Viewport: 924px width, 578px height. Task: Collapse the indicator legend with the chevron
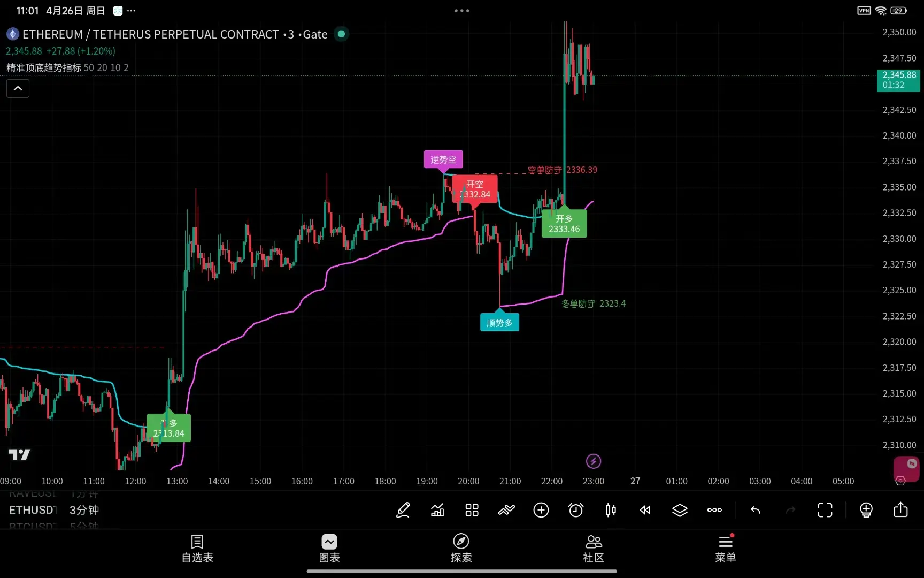(x=18, y=88)
